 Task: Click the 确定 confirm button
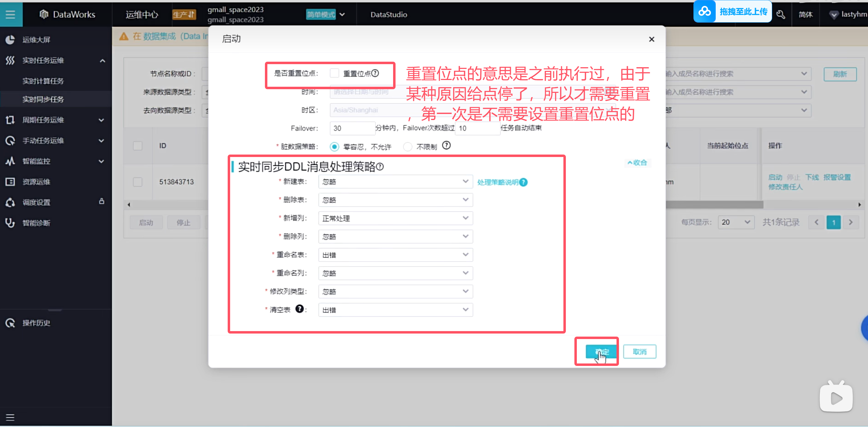click(x=602, y=352)
